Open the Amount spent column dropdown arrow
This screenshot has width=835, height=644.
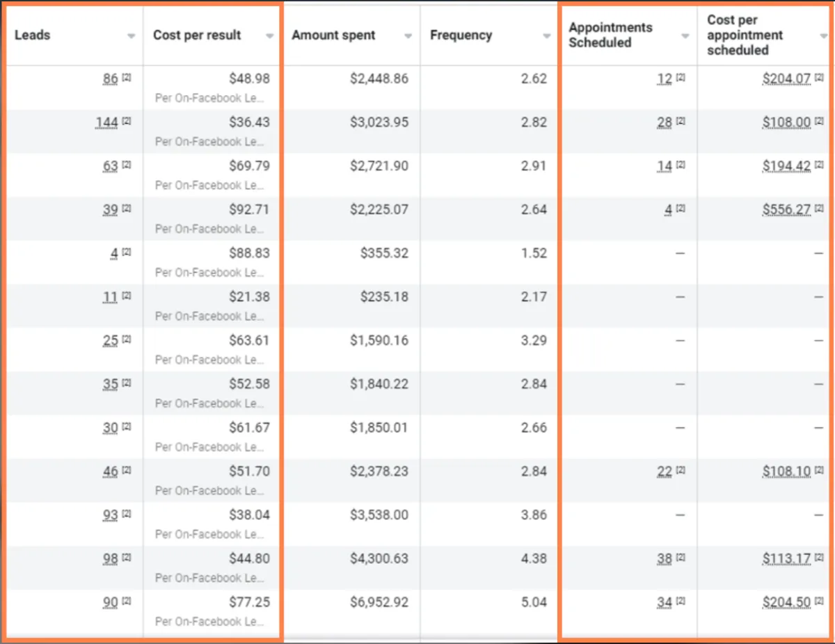(x=408, y=36)
